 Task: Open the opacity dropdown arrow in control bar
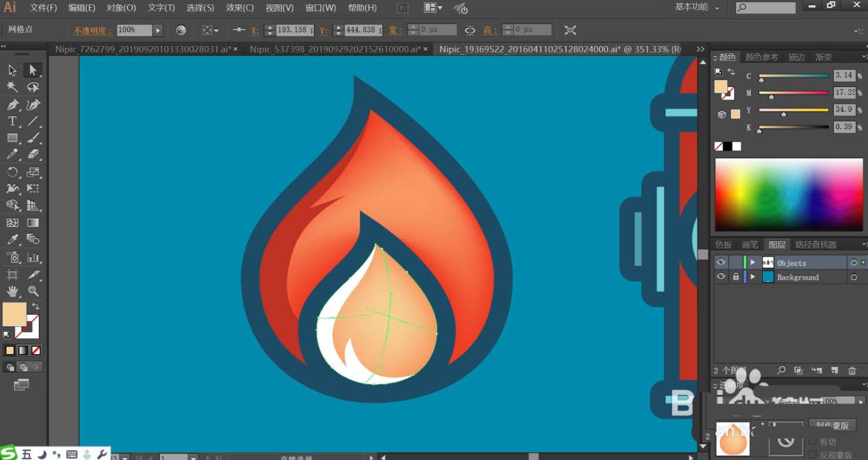tap(157, 30)
